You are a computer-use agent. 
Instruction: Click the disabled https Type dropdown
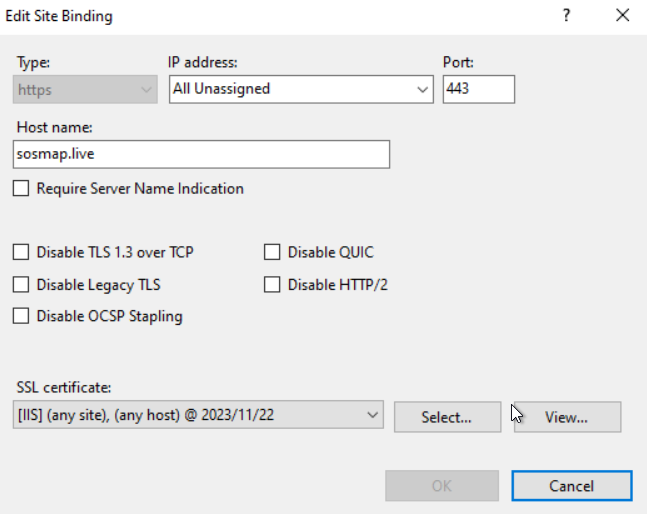[85, 89]
